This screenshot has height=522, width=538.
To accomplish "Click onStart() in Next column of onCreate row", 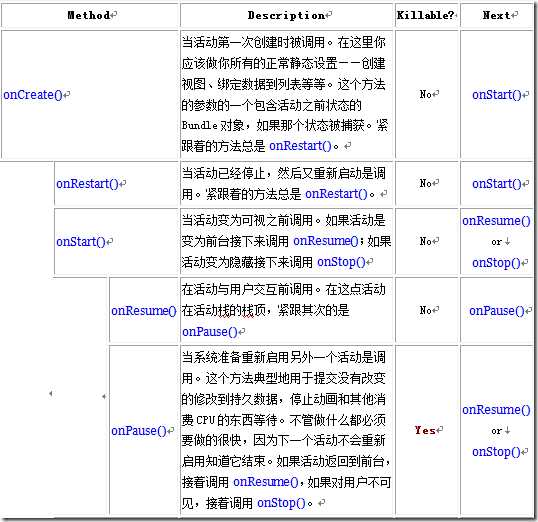I will (497, 95).
